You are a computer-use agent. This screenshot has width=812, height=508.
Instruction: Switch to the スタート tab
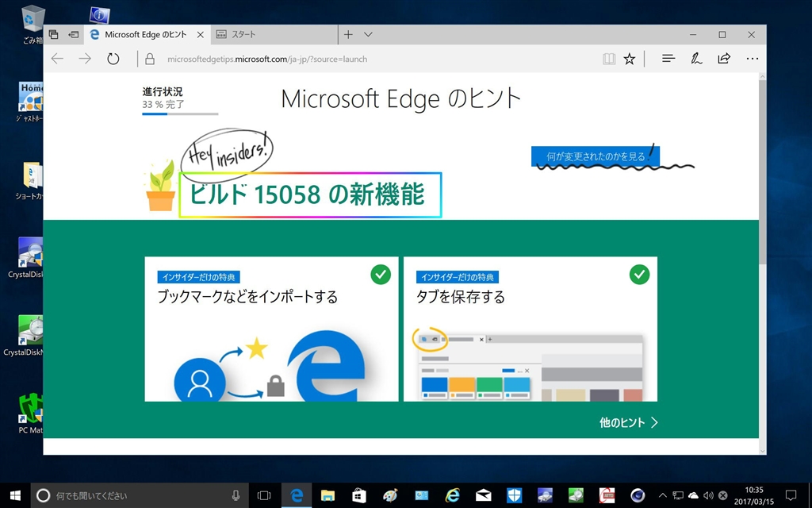coord(274,35)
